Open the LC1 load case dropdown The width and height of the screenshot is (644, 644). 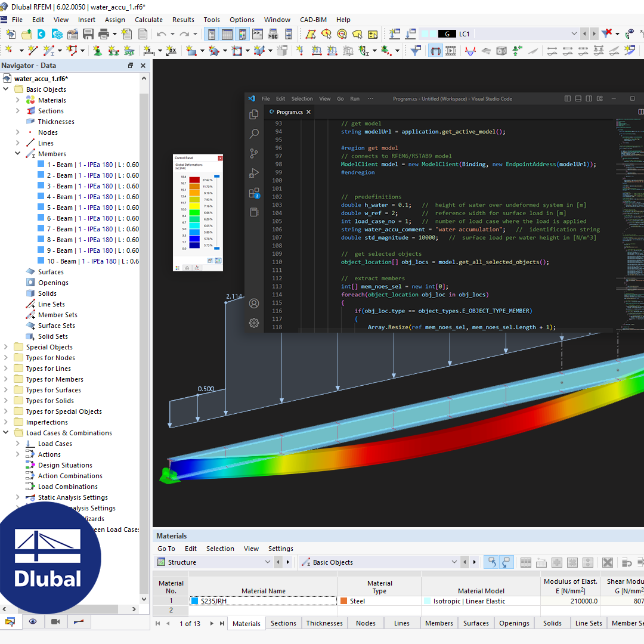pyautogui.click(x=574, y=34)
